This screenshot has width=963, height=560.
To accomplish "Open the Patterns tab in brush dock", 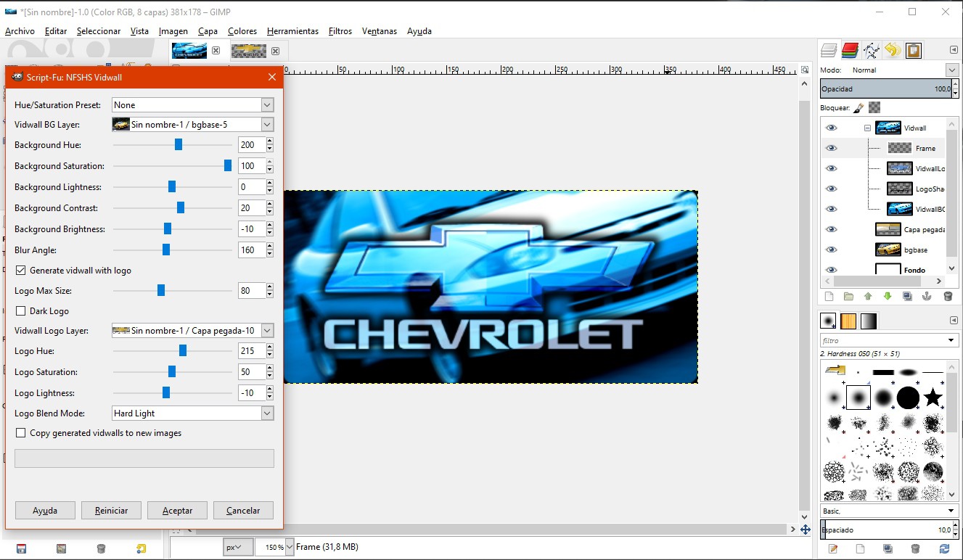I will [x=848, y=321].
